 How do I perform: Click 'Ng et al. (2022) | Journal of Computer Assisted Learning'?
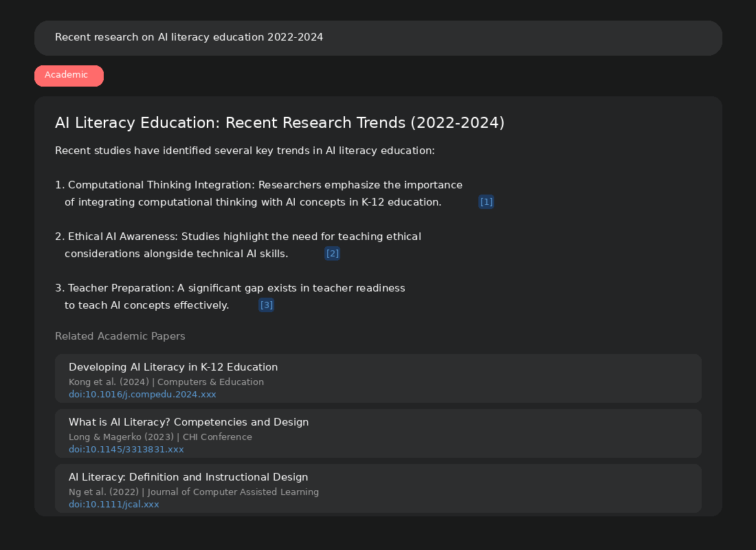(194, 492)
